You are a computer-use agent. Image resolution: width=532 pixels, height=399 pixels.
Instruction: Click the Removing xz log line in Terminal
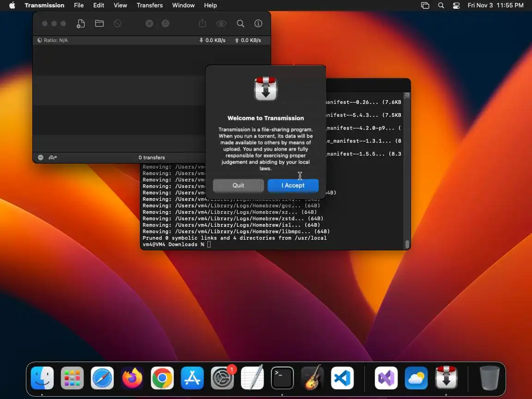pyautogui.click(x=230, y=212)
